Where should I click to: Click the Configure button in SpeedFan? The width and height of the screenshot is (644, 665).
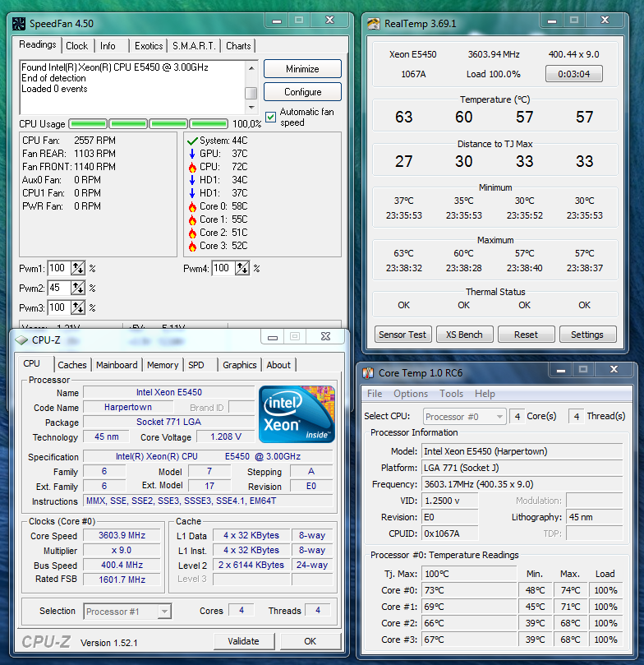click(x=302, y=91)
